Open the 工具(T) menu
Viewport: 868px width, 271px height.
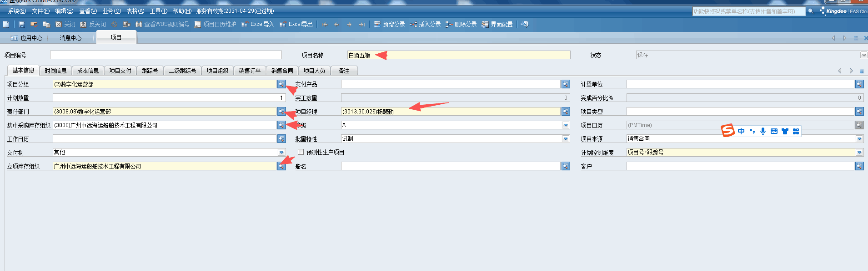click(158, 11)
